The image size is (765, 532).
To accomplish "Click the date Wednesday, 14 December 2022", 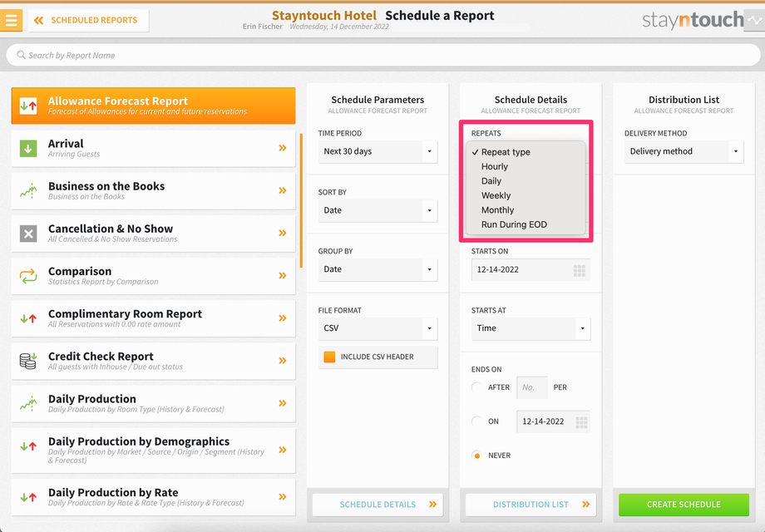I will tap(339, 27).
